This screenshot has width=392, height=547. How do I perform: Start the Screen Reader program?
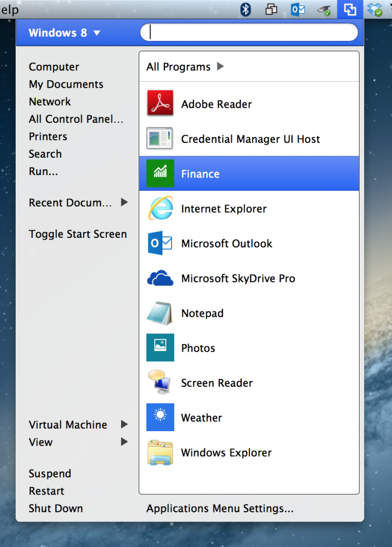pyautogui.click(x=216, y=383)
